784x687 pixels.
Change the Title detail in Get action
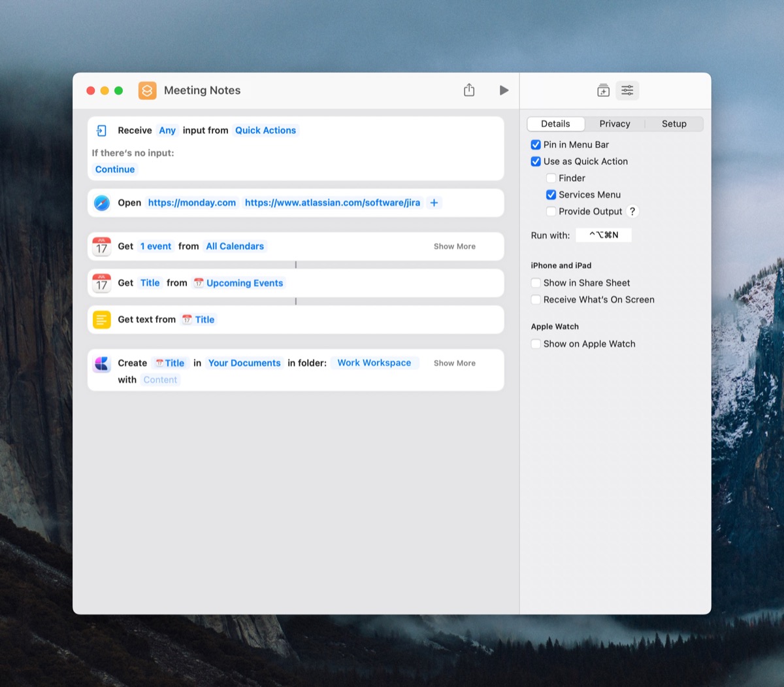point(150,283)
